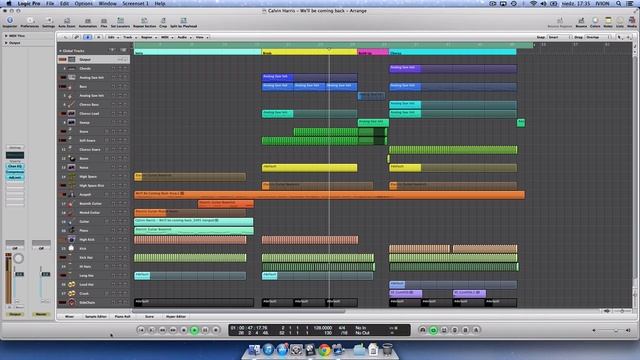This screenshot has width=640, height=360.
Task: Click the AdLimit insert slot
Action: (x=15, y=178)
